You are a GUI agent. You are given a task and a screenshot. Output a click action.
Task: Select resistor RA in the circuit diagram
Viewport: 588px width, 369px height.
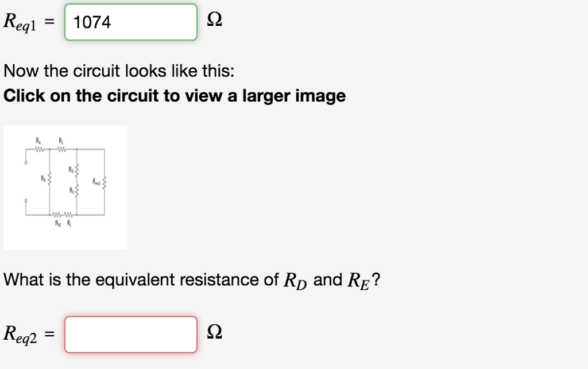[x=39, y=149]
